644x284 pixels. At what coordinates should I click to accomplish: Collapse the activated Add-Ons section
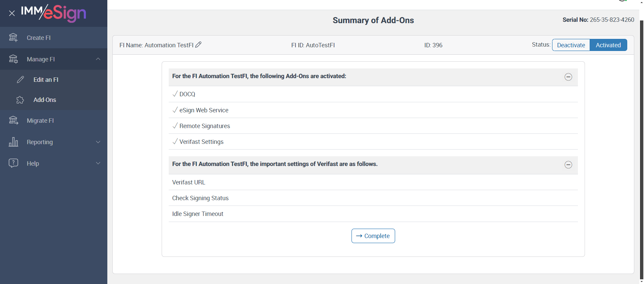click(x=568, y=77)
